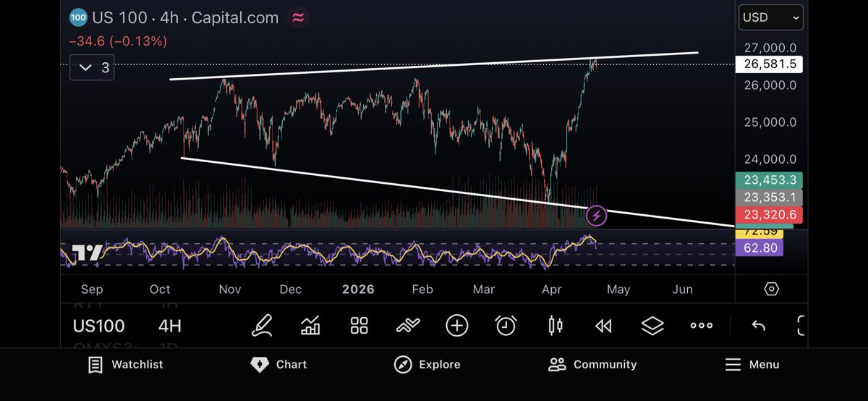The width and height of the screenshot is (868, 401).
Task: Tap the green 23,453.3 price label
Action: (769, 180)
